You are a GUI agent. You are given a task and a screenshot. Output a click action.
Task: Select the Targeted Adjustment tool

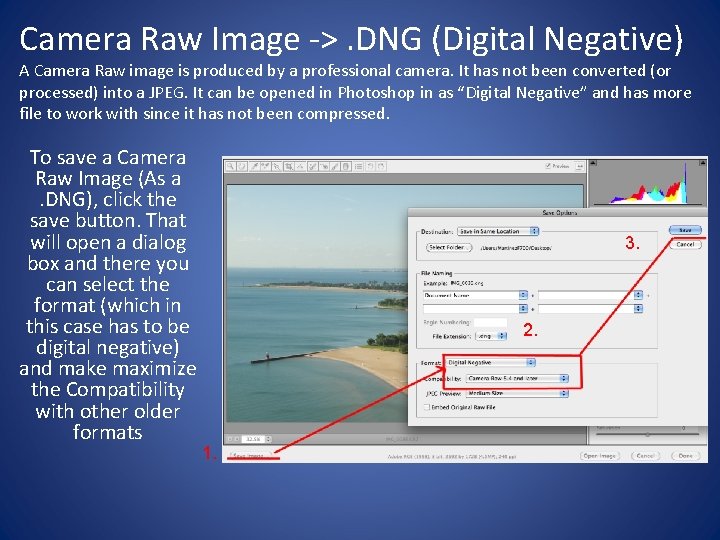tap(277, 166)
